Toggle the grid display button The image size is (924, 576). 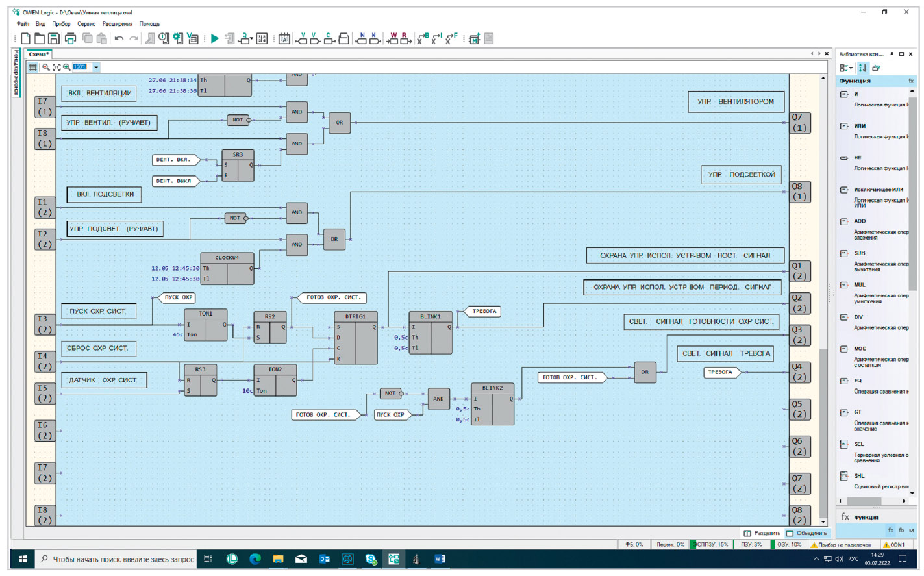pos(32,67)
